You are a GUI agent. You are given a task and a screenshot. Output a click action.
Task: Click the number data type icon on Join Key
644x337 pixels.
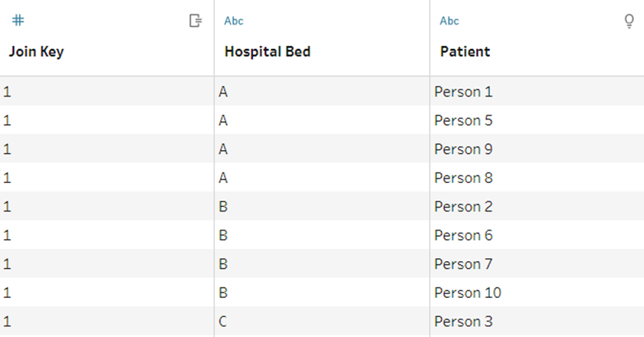pyautogui.click(x=18, y=21)
